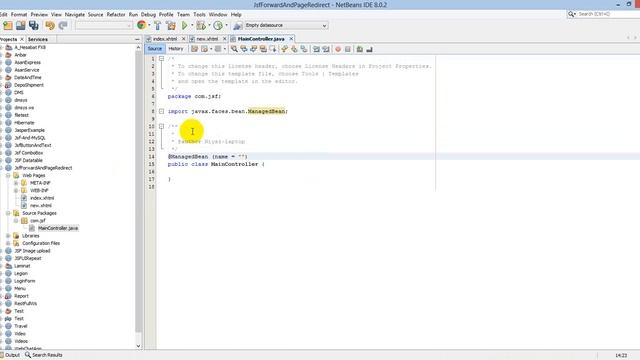Minimize the Projects panel
Screen dimensions: 640x360
click(137, 39)
